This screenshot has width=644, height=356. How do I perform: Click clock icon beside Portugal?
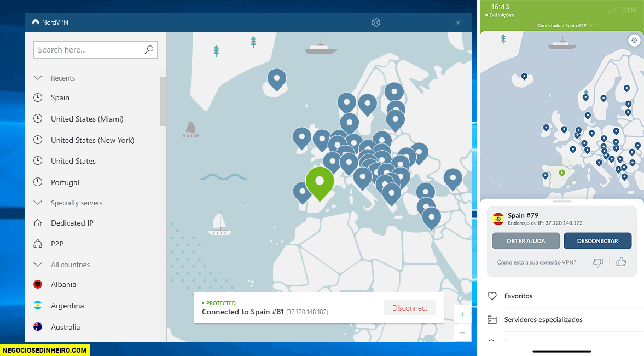pos(38,181)
